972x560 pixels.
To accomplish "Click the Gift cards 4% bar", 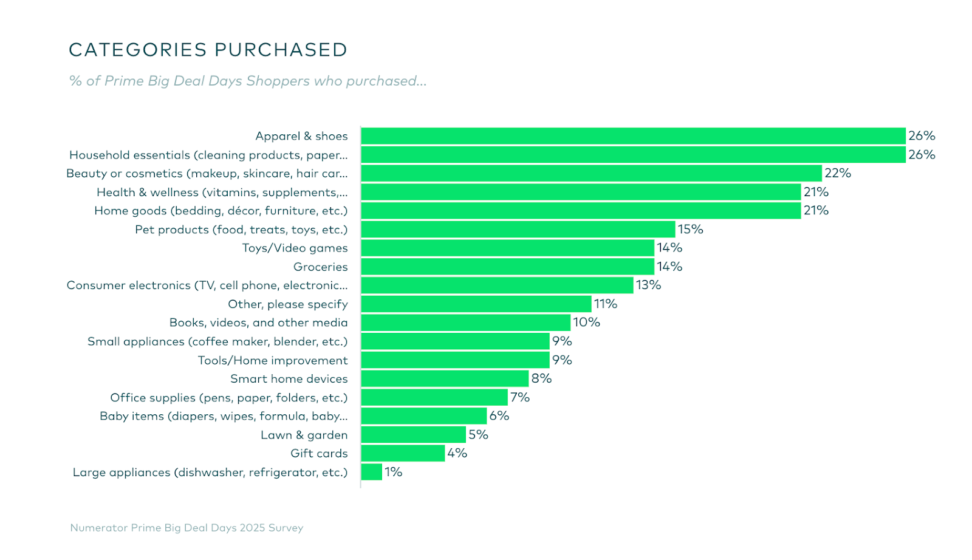I will click(x=403, y=453).
